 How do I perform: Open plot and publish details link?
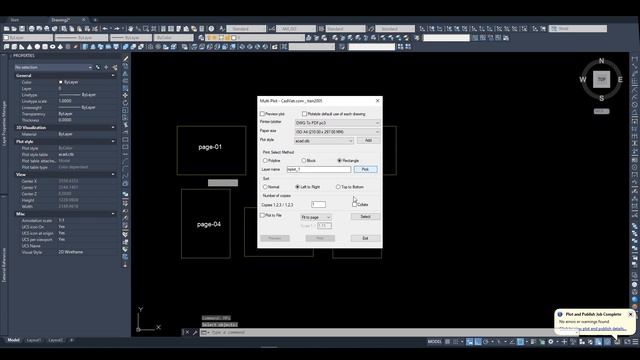pos(593,329)
